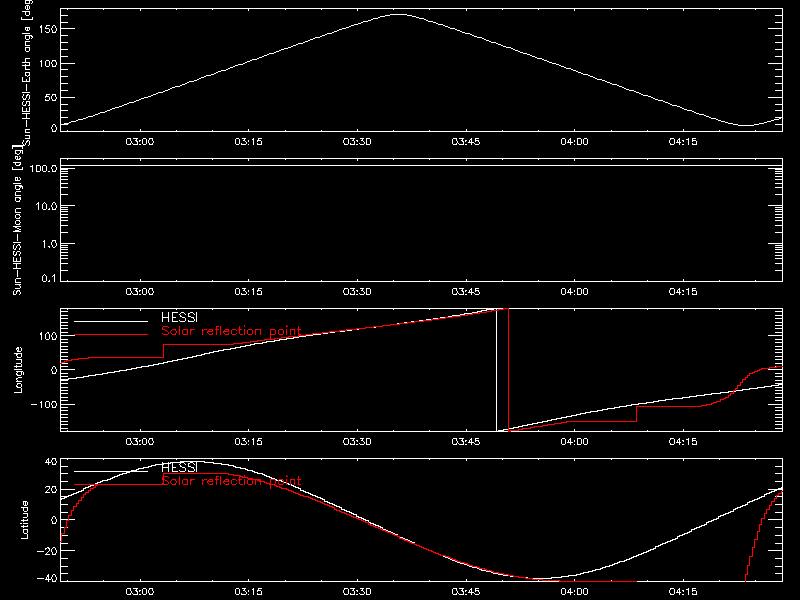Viewport: 800px width, 600px height.
Task: Click the 'Sun-HESSI-Moon angle [deg]' axis title
Action: 17,220
